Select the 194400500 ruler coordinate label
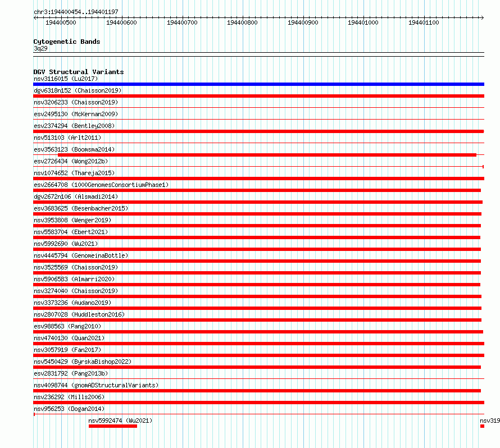The width and height of the screenshot is (500, 448). tap(61, 22)
